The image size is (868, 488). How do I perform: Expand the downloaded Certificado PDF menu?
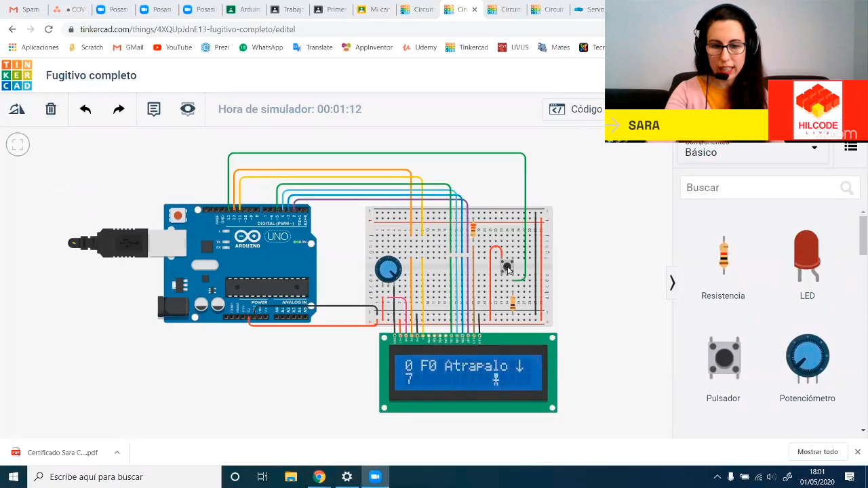point(116,451)
